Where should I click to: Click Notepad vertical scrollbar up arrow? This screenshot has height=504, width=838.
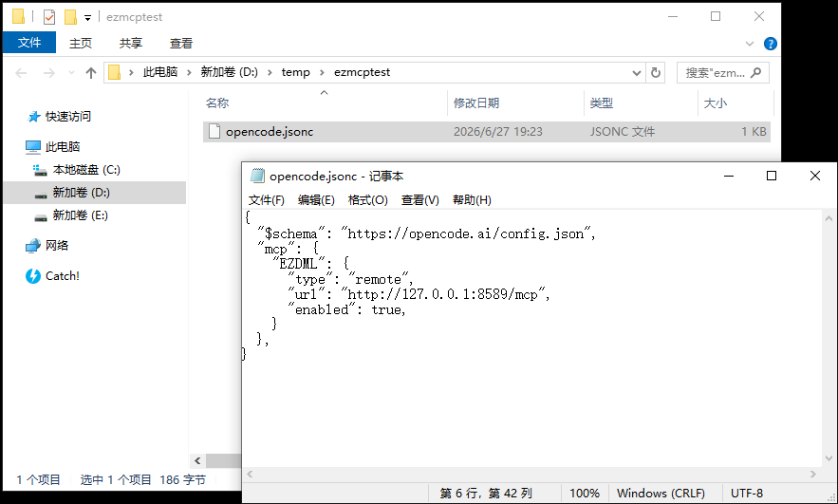tap(829, 218)
